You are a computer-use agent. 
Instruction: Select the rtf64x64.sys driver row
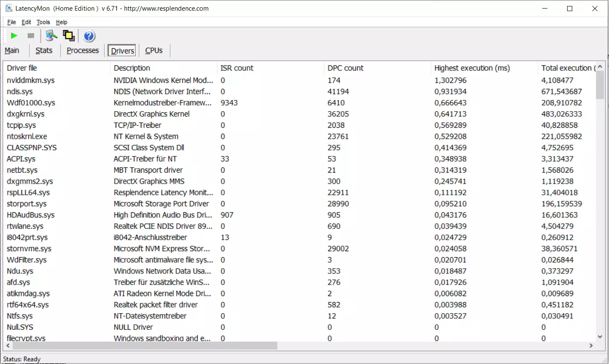click(299, 305)
